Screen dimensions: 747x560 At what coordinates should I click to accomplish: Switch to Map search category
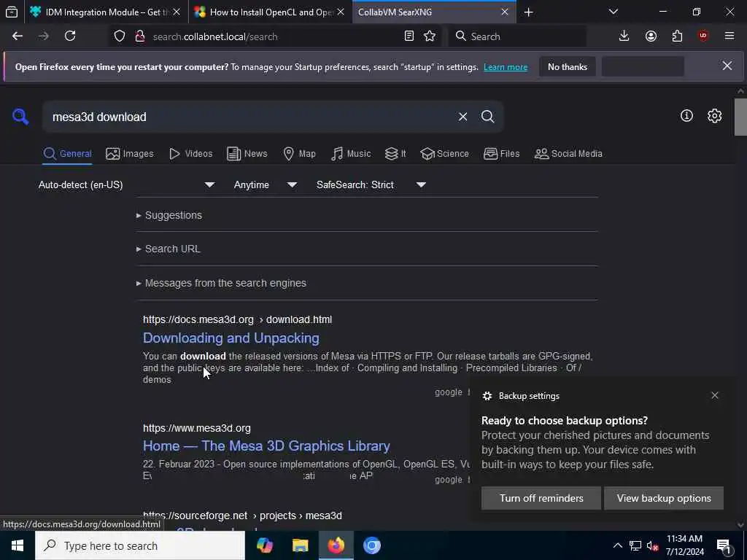pyautogui.click(x=299, y=154)
